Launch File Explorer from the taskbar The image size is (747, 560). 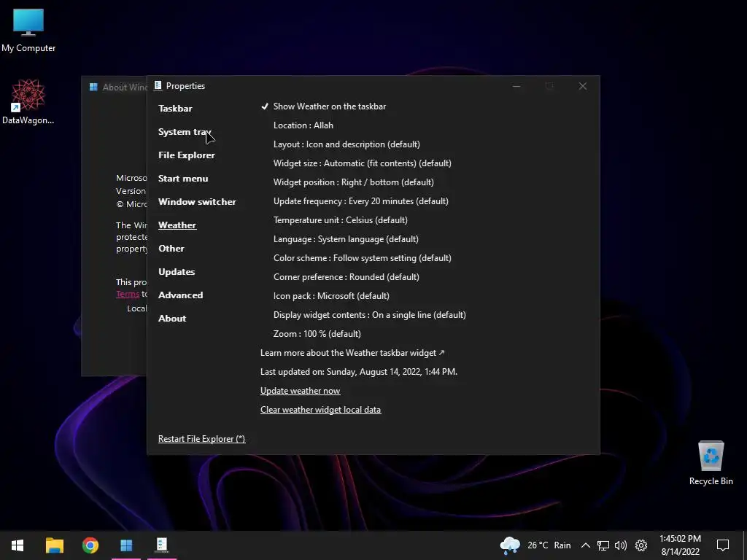coord(54,545)
